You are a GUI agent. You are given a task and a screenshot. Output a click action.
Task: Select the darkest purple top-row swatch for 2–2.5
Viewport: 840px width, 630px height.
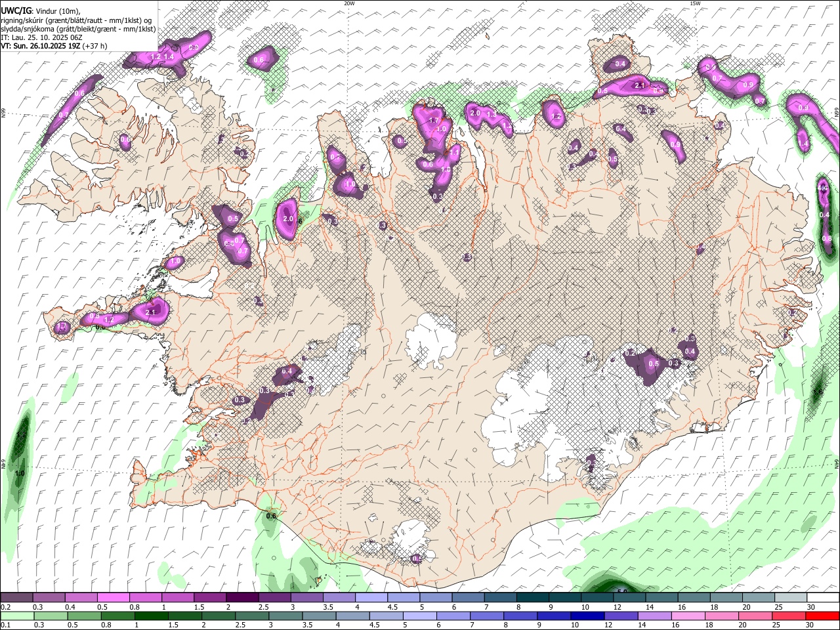[x=243, y=598]
